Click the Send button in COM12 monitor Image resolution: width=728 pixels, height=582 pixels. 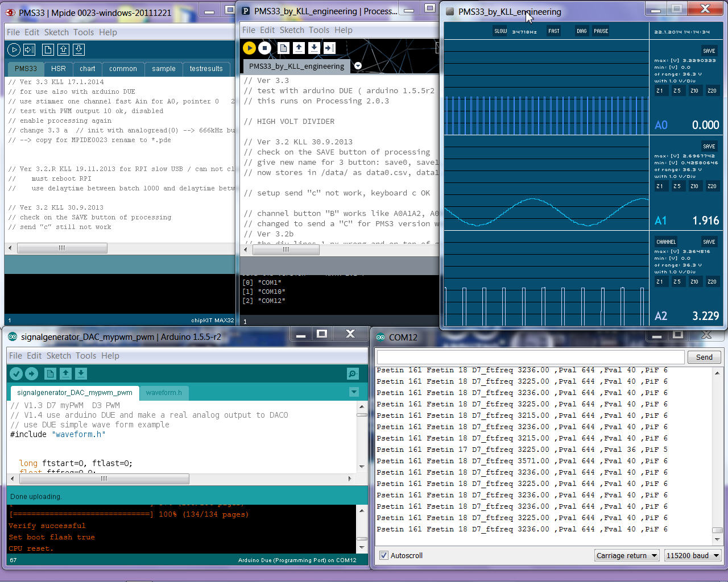pos(704,357)
